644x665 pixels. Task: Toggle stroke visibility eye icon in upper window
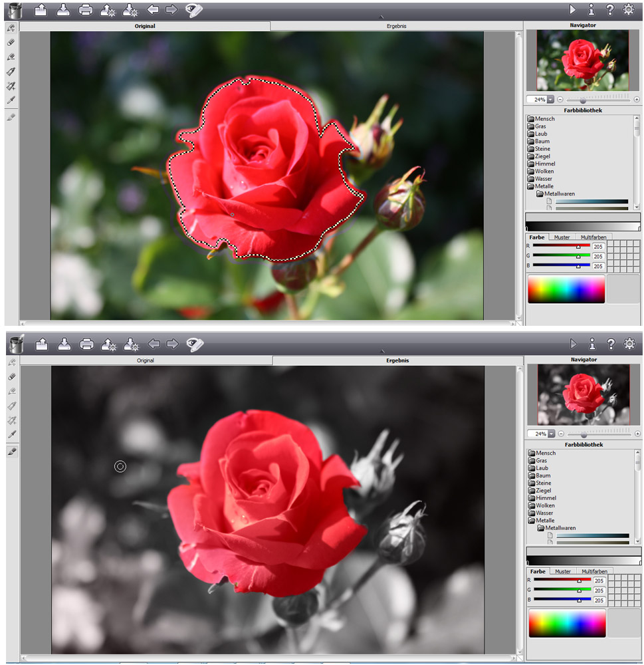tap(194, 10)
